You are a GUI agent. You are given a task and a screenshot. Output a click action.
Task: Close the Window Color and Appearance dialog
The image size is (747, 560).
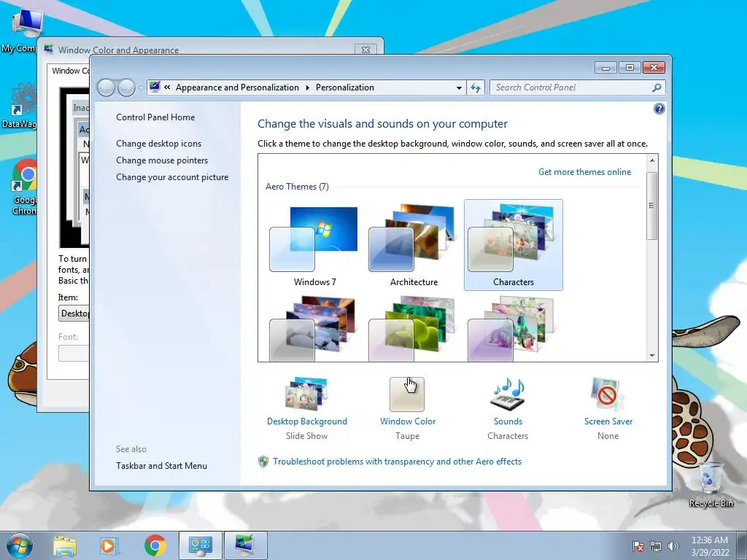point(366,50)
